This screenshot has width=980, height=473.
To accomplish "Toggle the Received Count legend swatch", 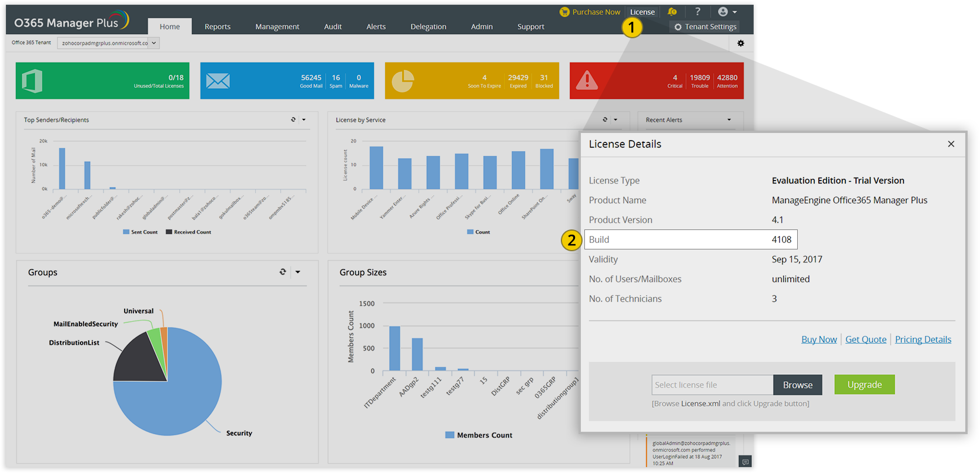I will click(x=169, y=232).
